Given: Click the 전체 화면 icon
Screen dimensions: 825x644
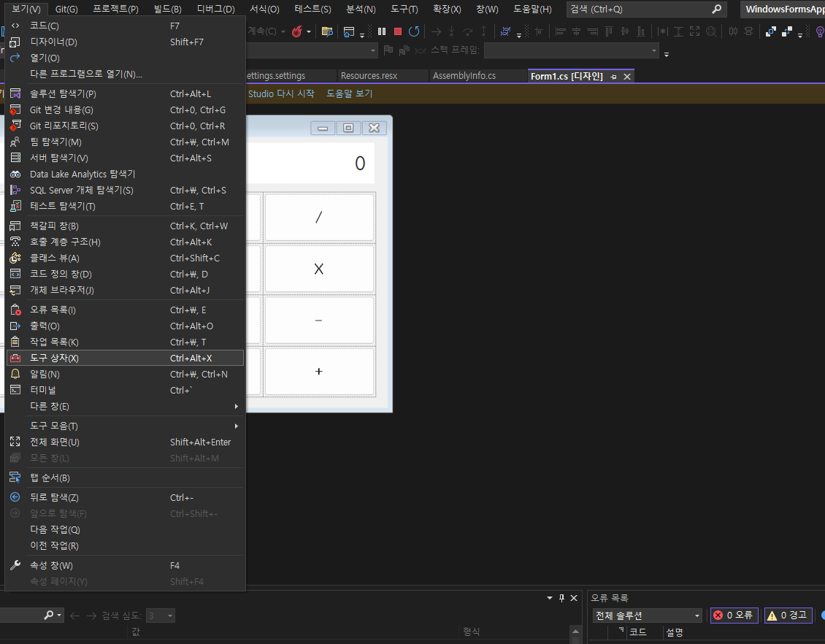Looking at the screenshot, I should [15, 442].
